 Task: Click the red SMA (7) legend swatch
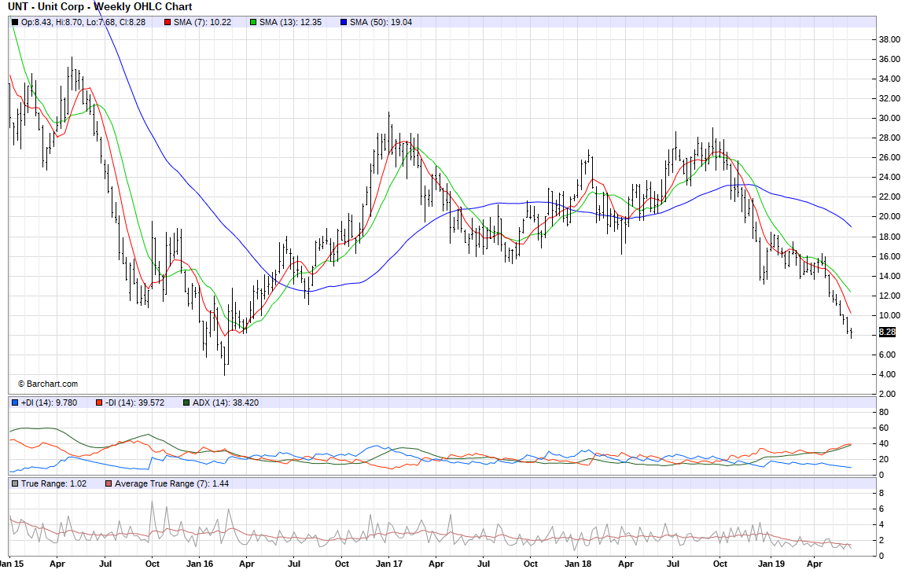pyautogui.click(x=167, y=22)
